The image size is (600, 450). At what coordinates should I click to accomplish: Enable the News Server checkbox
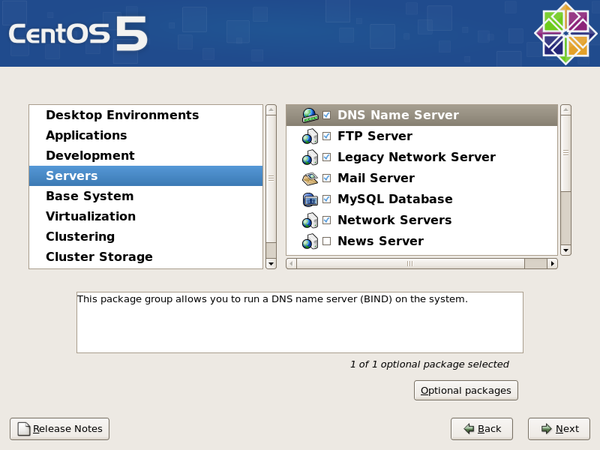[x=326, y=241]
